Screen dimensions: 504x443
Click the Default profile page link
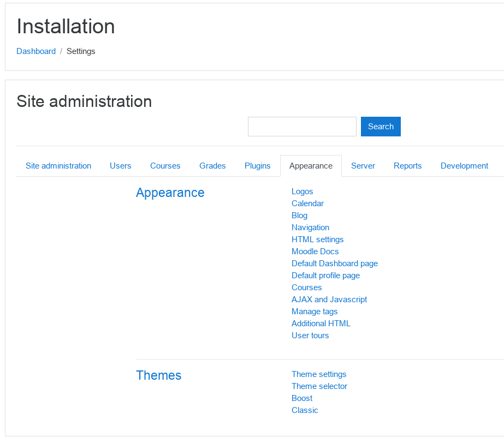point(325,276)
